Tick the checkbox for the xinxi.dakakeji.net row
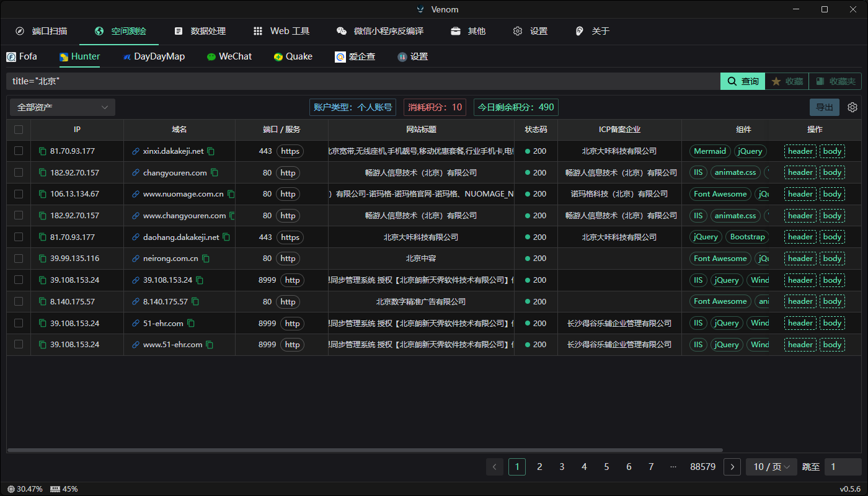The image size is (868, 496). (x=19, y=151)
